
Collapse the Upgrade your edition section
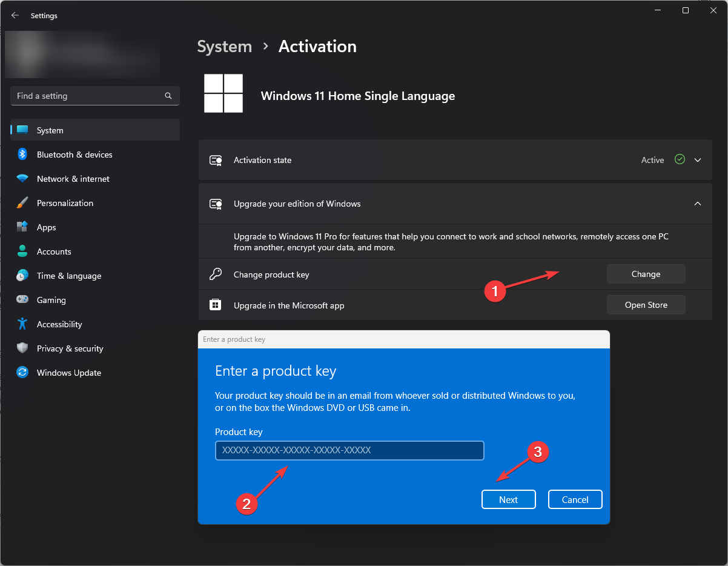(698, 204)
